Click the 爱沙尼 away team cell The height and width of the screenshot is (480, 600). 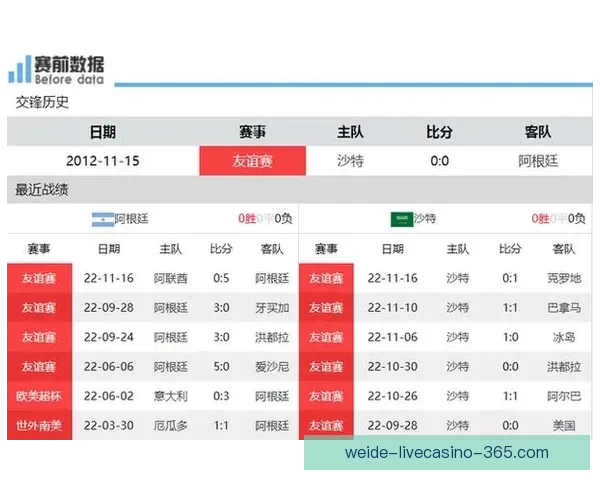point(272,367)
